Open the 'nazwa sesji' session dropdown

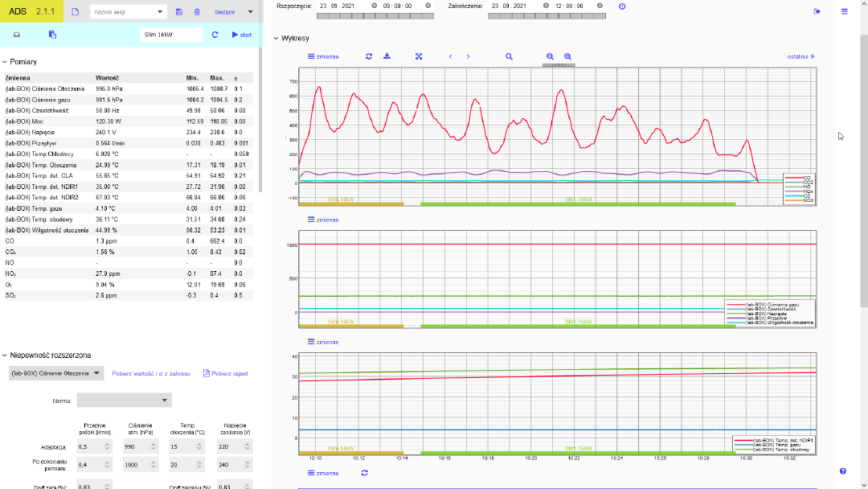pos(128,12)
